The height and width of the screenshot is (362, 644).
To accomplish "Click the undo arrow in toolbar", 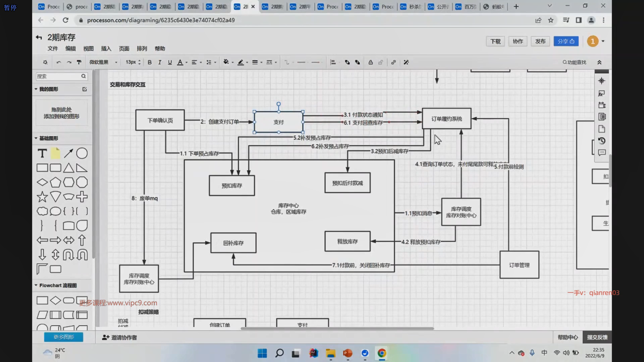I will [59, 62].
